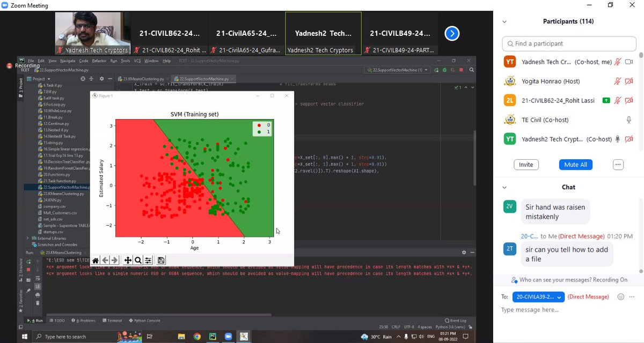Open the Python Console tab
Image resolution: width=644 pixels, height=343 pixels.
click(x=145, y=320)
